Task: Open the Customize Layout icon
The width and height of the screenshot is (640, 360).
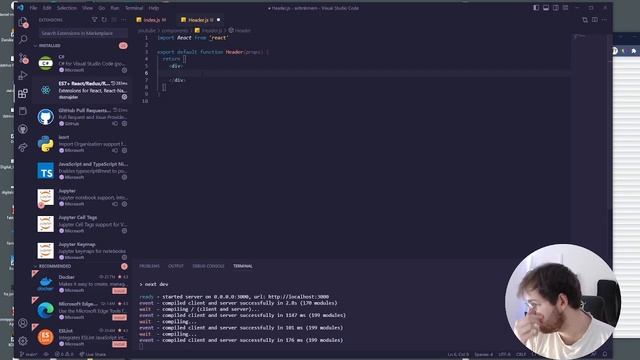Action: pyautogui.click(x=565, y=8)
